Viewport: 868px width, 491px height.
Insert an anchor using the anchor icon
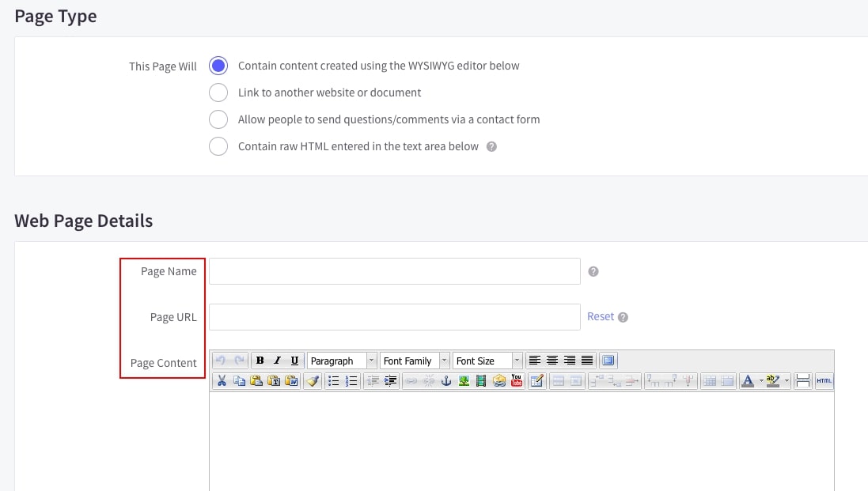pyautogui.click(x=446, y=381)
